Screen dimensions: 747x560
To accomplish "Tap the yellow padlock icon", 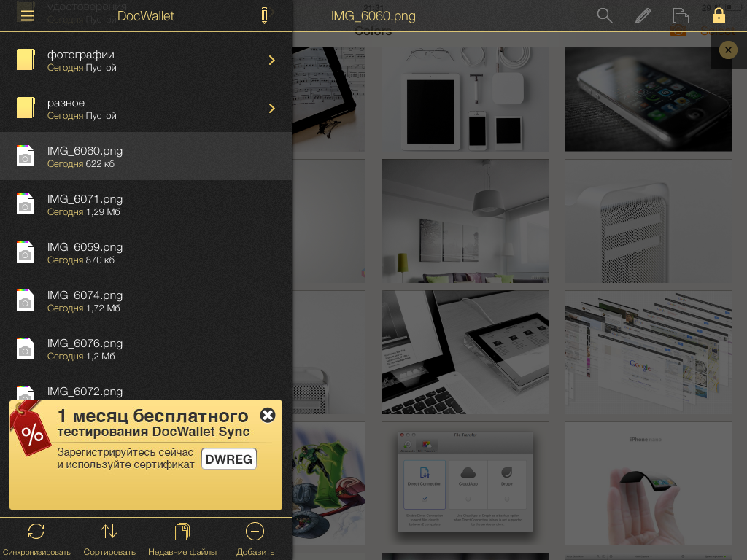I will [719, 16].
